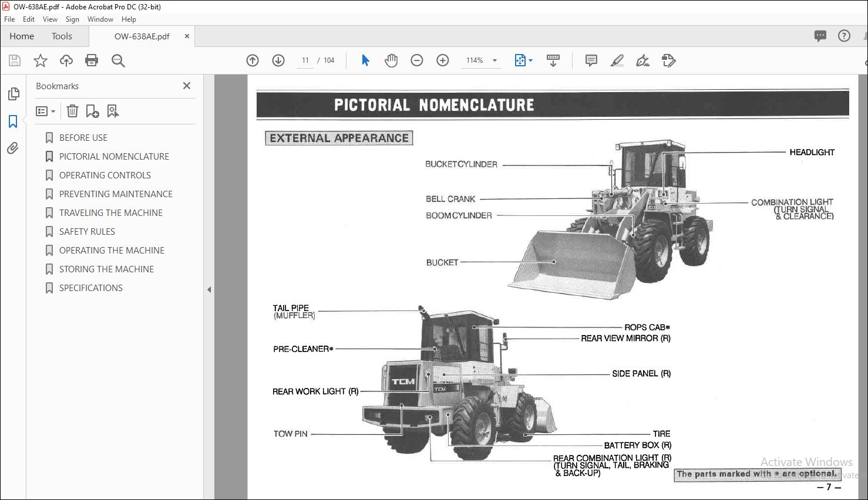Open the Help menu
Image resolution: width=868 pixels, height=500 pixels.
(x=129, y=19)
